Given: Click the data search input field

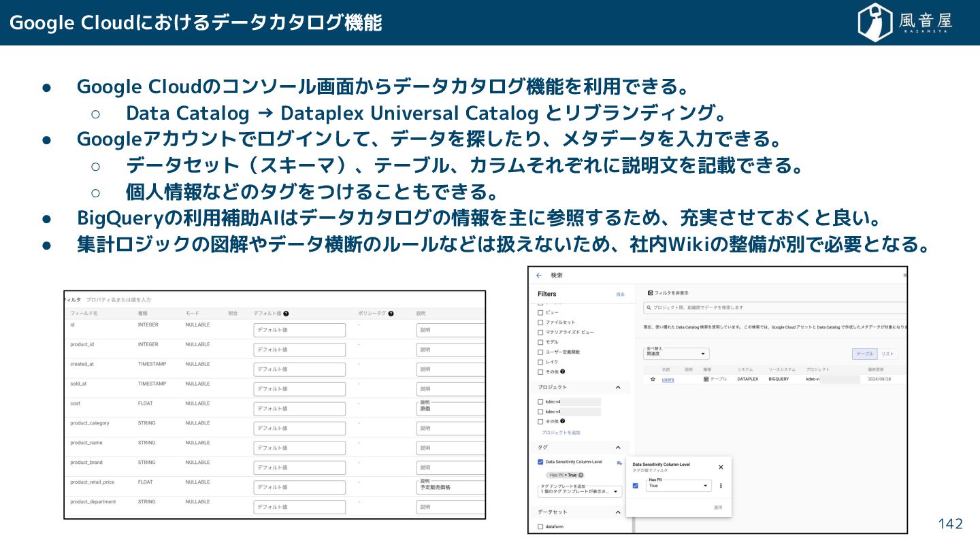Looking at the screenshot, I should click(776, 307).
